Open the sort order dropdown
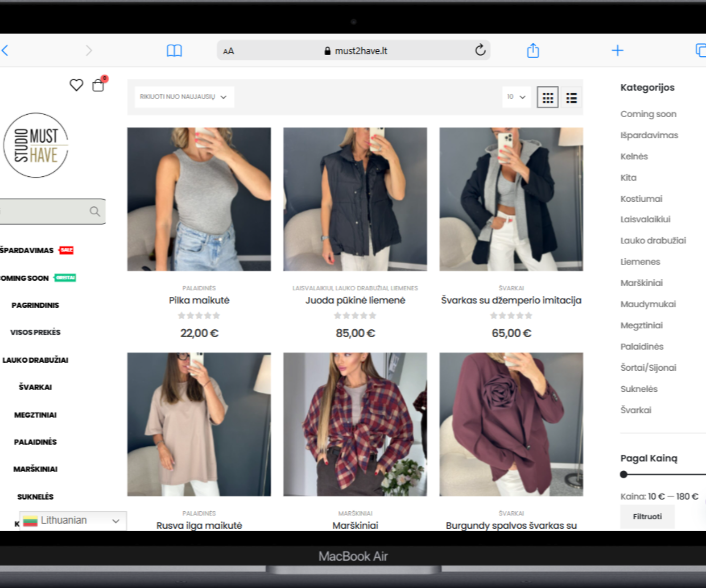706x588 pixels. point(184,97)
